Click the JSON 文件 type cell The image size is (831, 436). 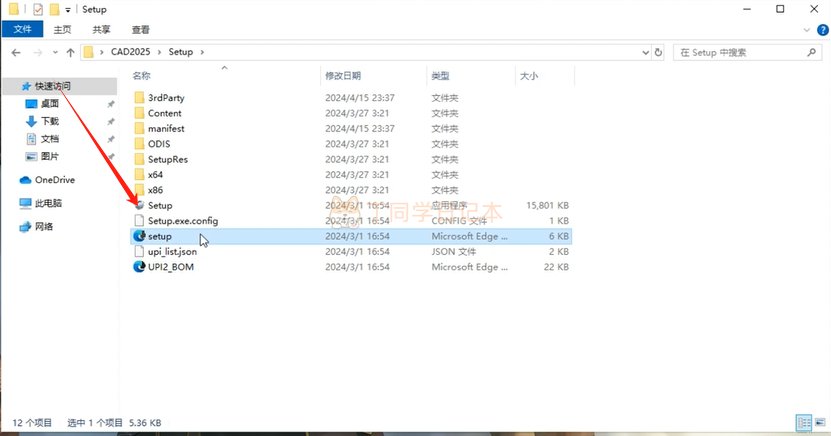(x=454, y=252)
